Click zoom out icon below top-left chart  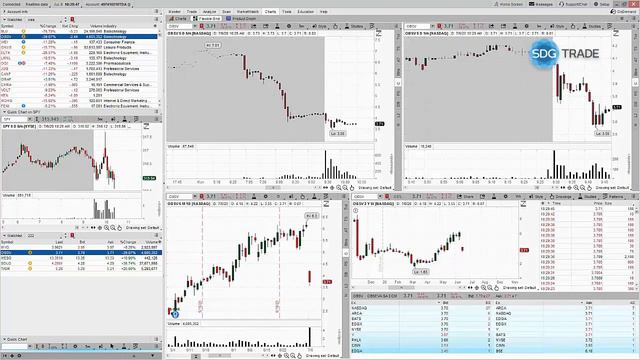[x=345, y=188]
